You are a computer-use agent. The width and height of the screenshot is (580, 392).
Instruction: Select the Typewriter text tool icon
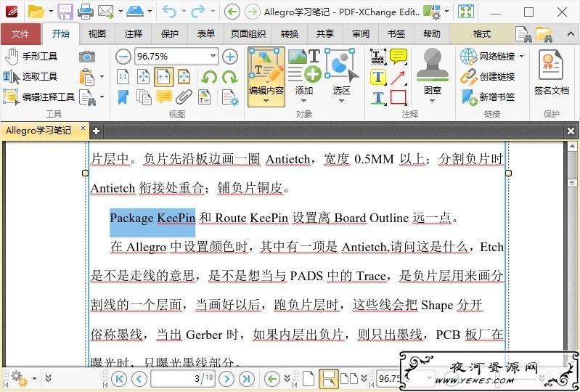click(x=377, y=57)
